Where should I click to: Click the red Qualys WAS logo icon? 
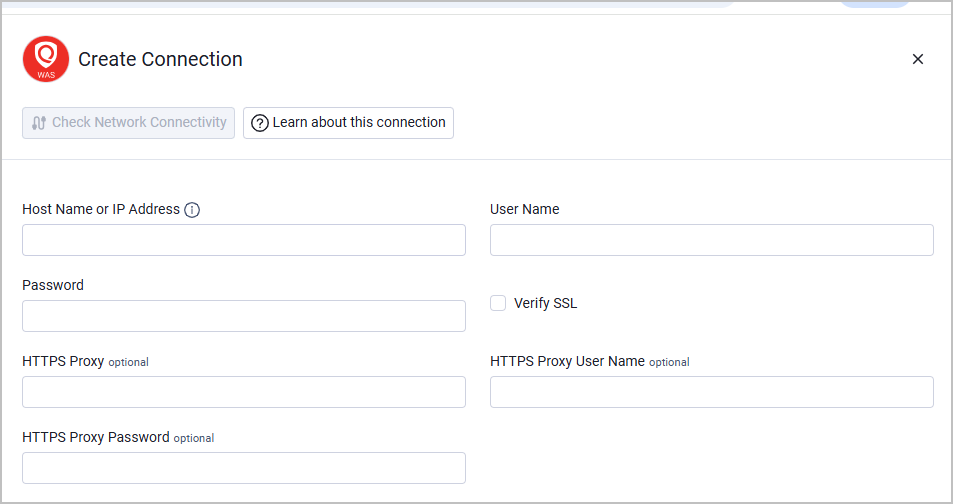46,59
